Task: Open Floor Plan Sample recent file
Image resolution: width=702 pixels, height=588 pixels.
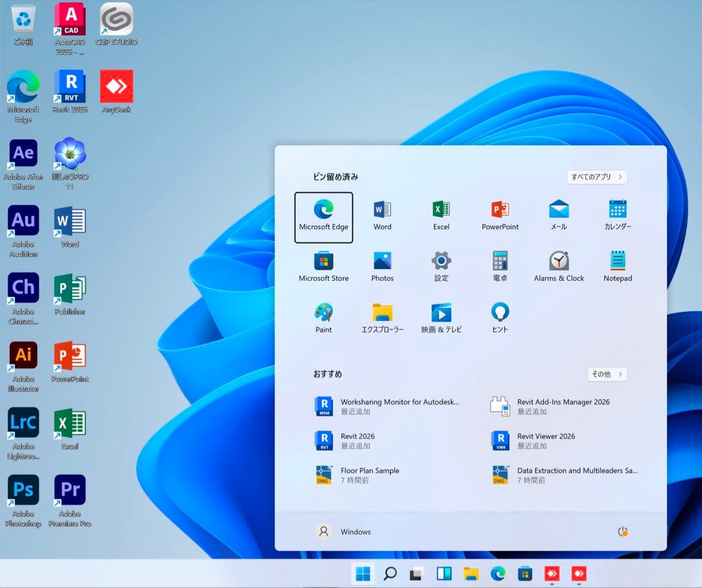Action: point(369,475)
